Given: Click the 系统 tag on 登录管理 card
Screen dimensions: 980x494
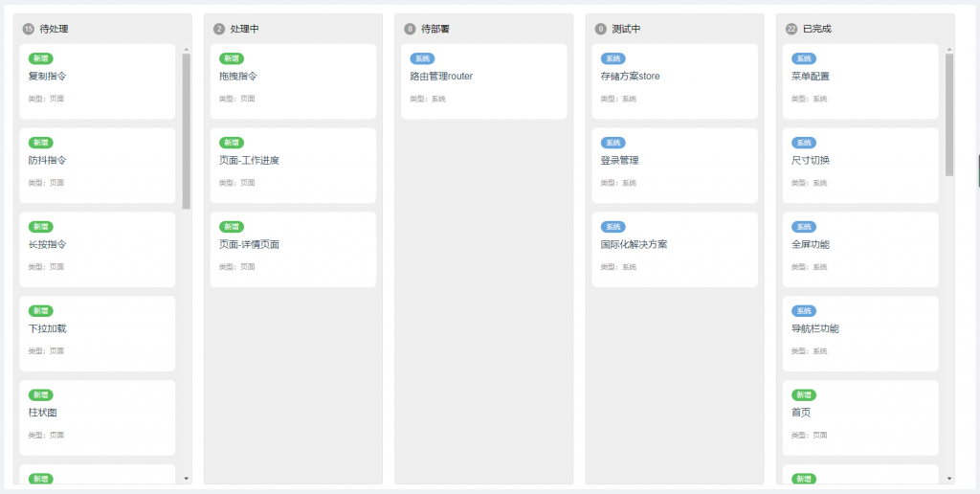Looking at the screenshot, I should (613, 143).
